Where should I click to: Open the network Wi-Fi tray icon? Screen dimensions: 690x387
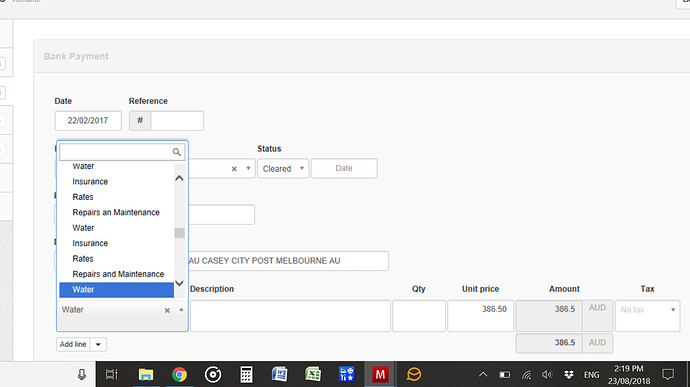point(526,375)
